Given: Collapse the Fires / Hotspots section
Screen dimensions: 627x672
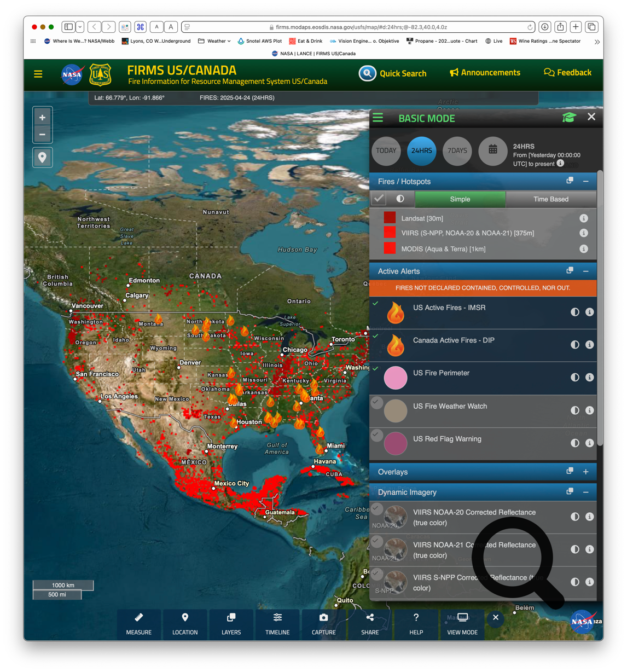Looking at the screenshot, I should click(x=586, y=181).
